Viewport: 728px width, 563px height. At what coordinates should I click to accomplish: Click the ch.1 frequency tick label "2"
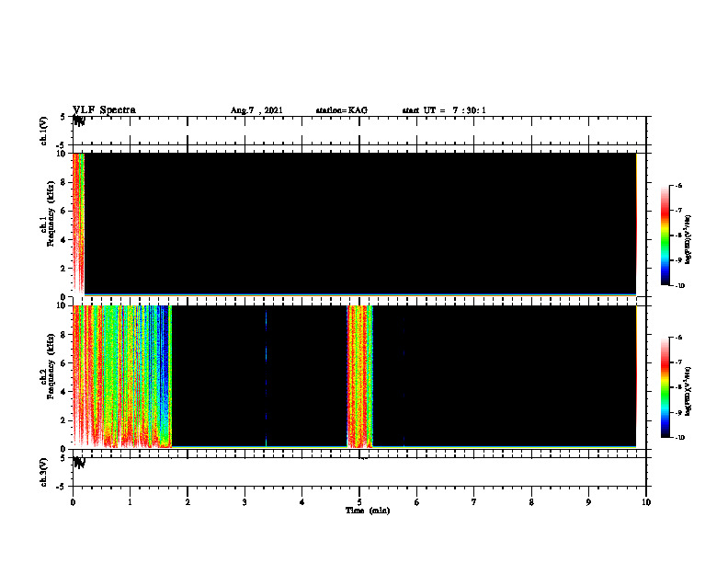(64, 269)
